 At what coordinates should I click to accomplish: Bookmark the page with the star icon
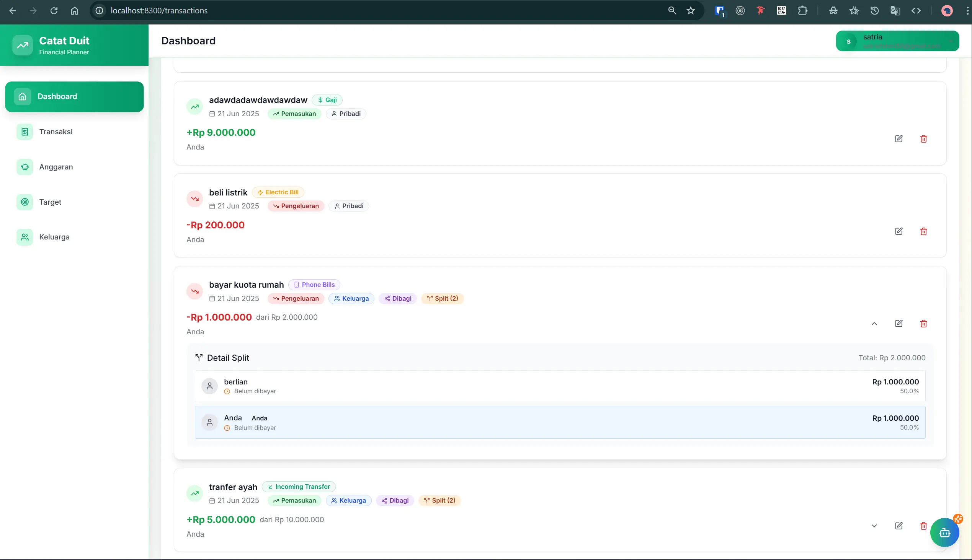pos(691,10)
